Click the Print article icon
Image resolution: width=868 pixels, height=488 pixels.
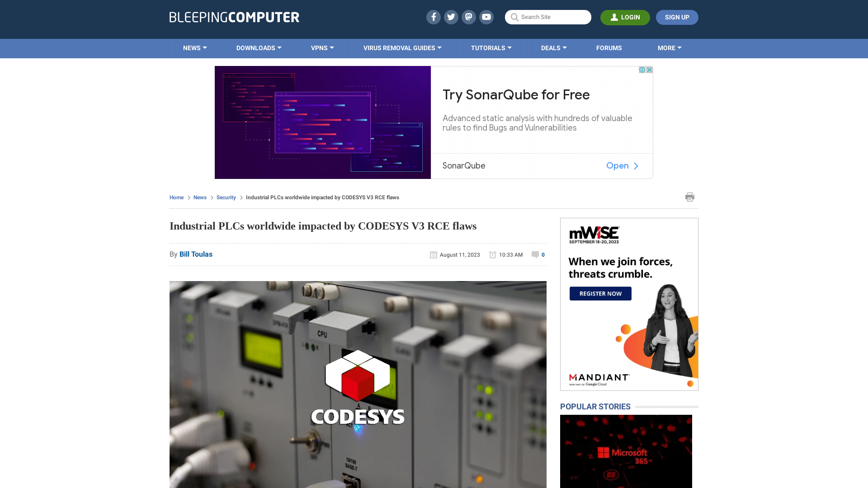tap(689, 197)
